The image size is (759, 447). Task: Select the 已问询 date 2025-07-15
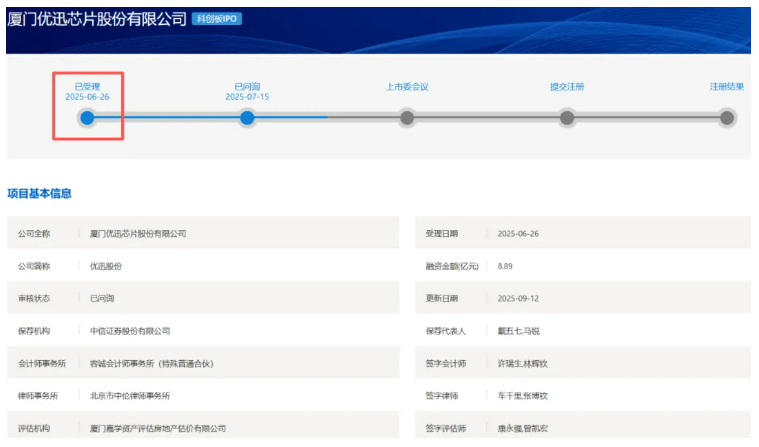[x=247, y=97]
